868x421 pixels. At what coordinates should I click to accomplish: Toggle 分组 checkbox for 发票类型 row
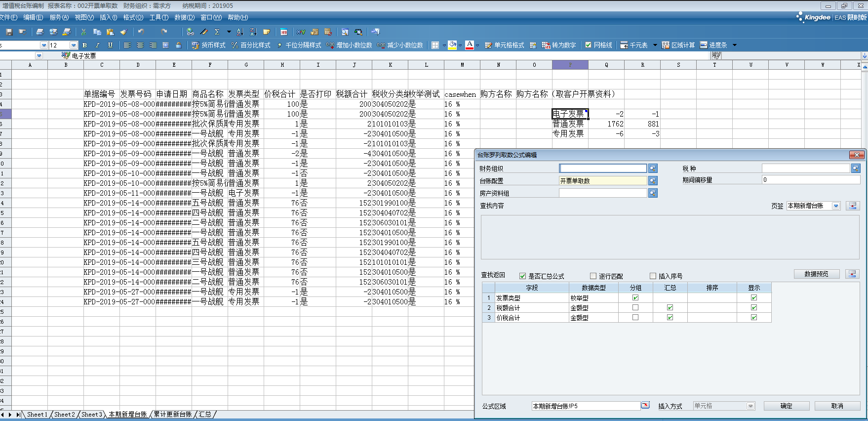635,297
